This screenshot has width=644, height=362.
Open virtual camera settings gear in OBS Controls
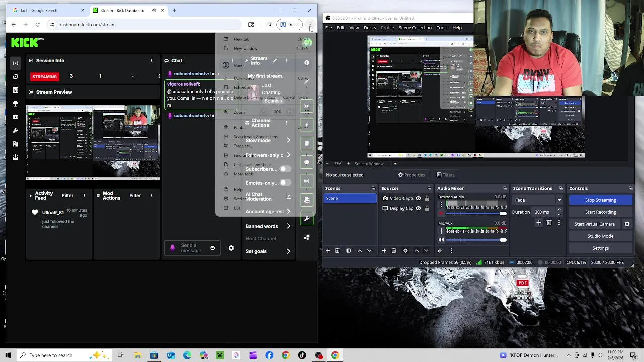click(x=627, y=224)
